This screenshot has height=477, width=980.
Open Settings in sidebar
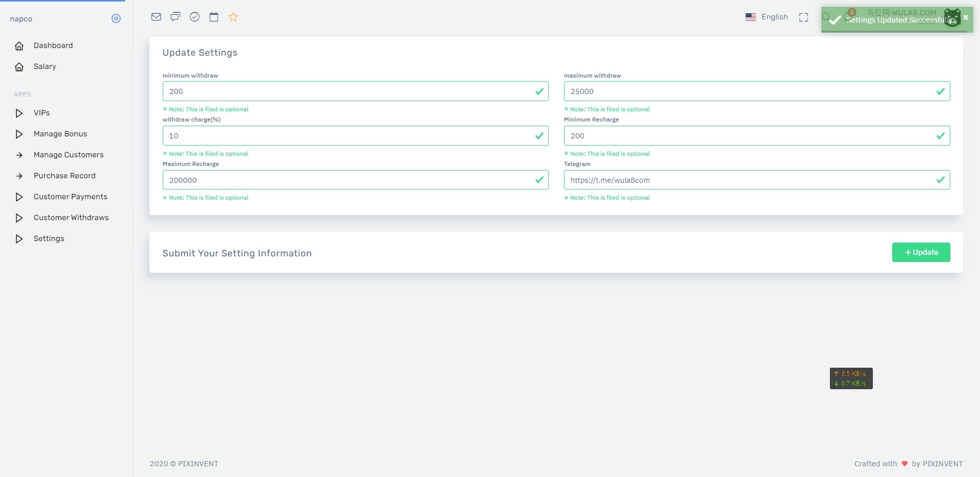coord(49,238)
